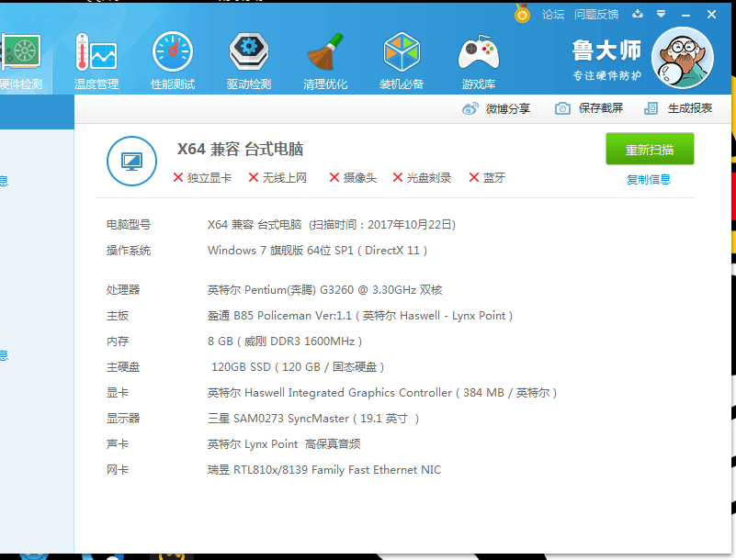The width and height of the screenshot is (736, 560).
Task: Click the 显示器 label
Action: [123, 419]
